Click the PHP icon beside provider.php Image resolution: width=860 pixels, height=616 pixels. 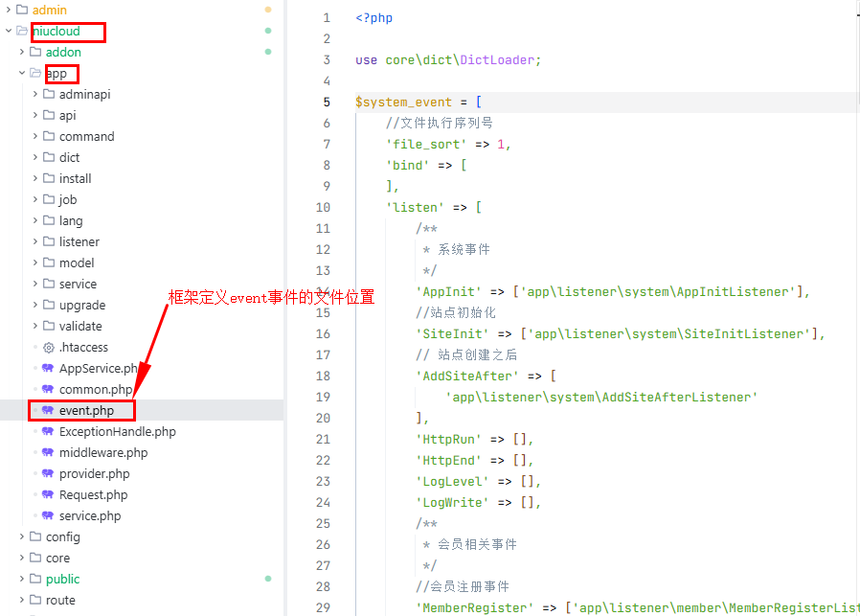click(x=48, y=473)
